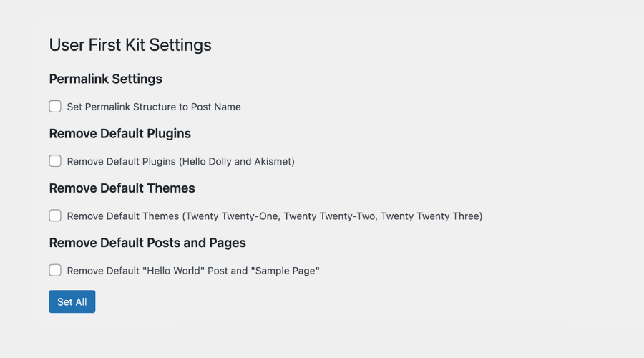Check the Remove Default Themes checkbox
The image size is (644, 358).
click(55, 216)
